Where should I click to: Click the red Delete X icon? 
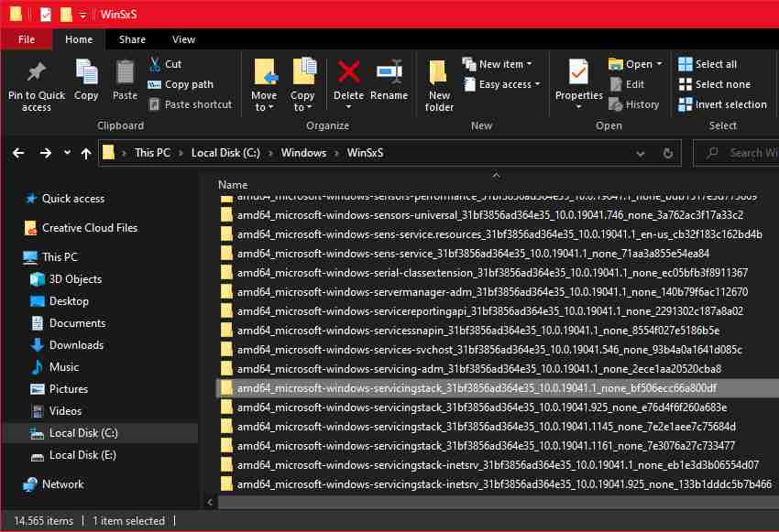pyautogui.click(x=349, y=72)
